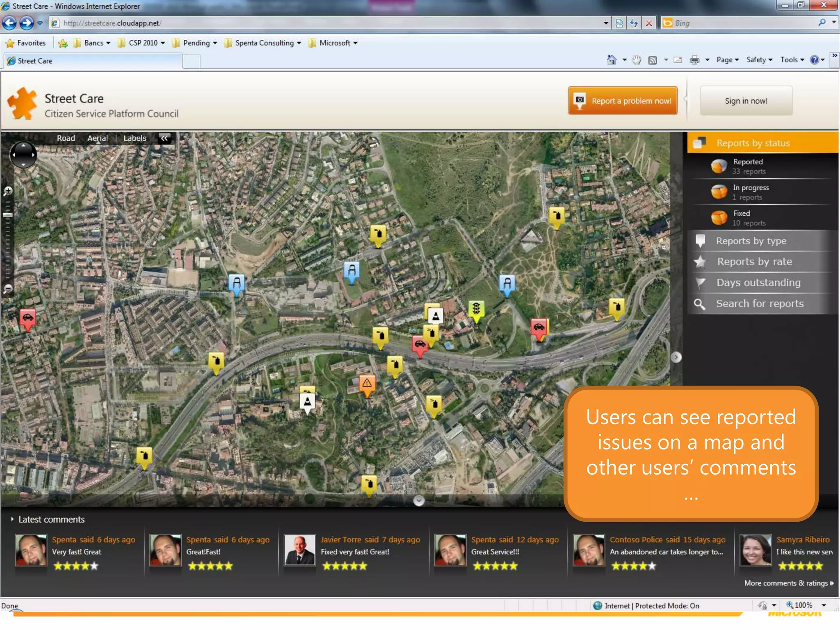Viewport: 840px width, 630px height.
Task: Expand the Microsoft favorites folder
Action: click(x=333, y=43)
